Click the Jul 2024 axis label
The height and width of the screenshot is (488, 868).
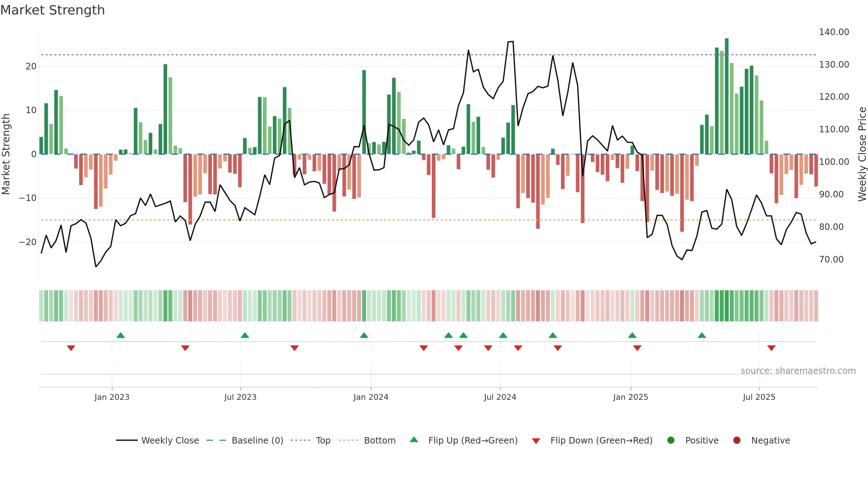coord(500,397)
